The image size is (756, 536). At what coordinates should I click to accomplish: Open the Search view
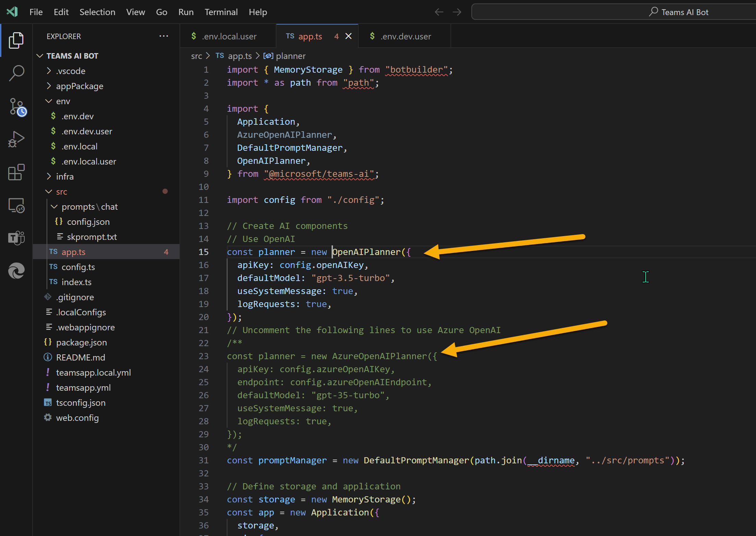[16, 73]
